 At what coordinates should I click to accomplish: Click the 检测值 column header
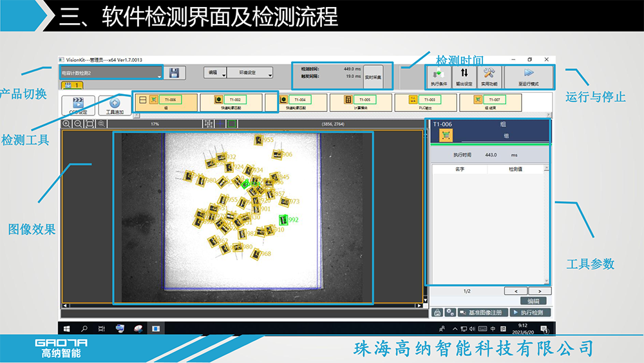pyautogui.click(x=515, y=169)
